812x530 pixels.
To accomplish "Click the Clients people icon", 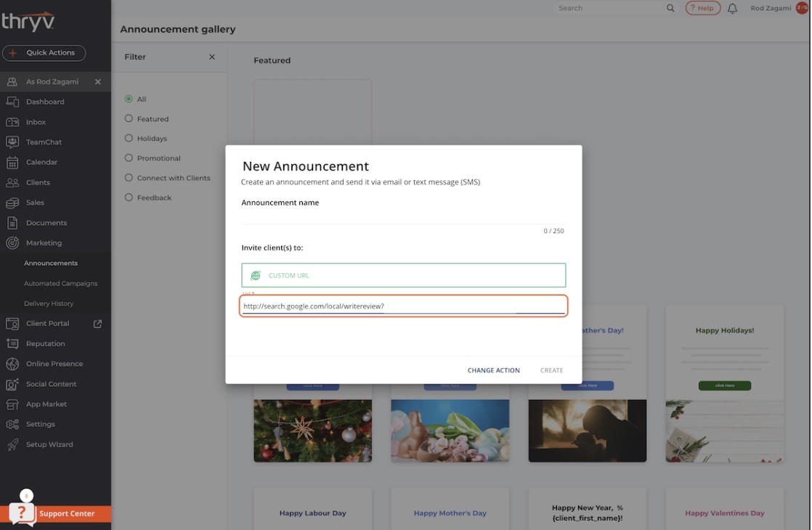I will coord(12,183).
